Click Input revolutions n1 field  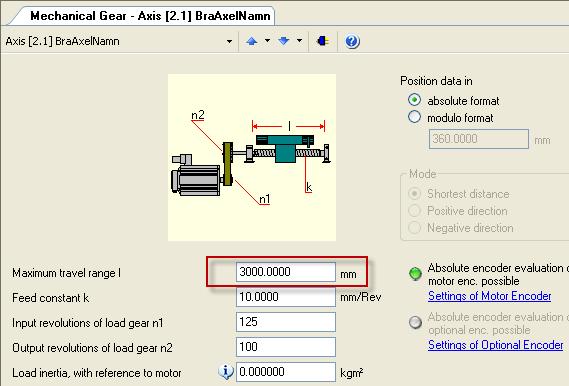[286, 322]
